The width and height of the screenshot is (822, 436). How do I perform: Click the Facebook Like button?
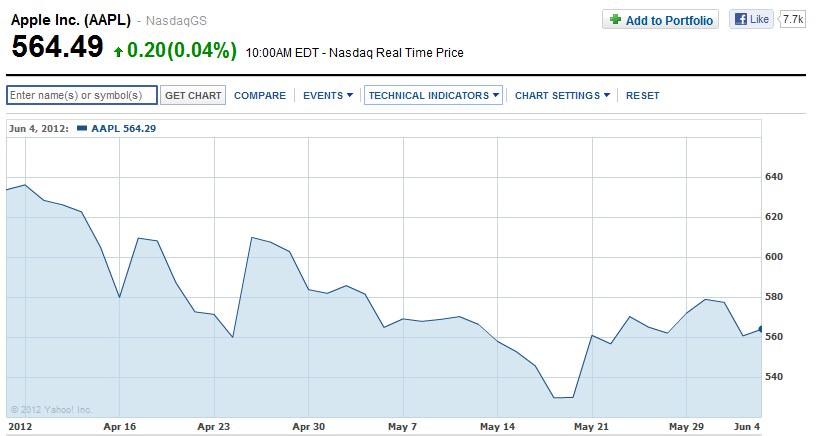point(751,19)
